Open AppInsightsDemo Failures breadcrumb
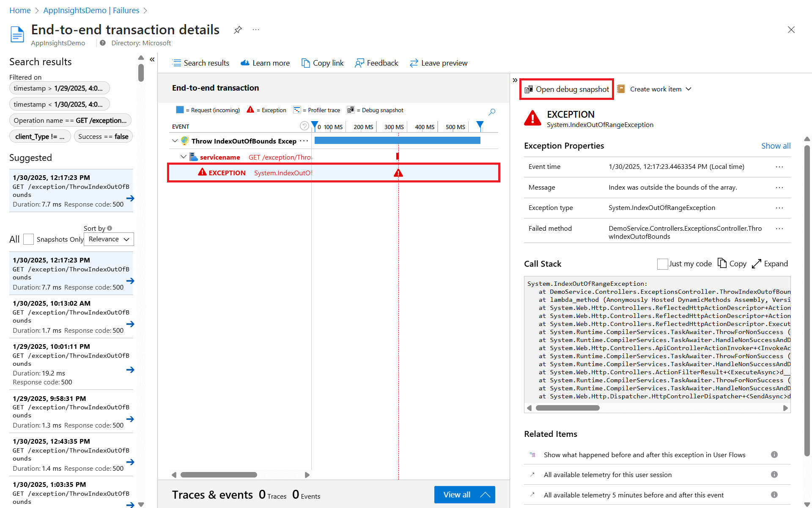 [91, 10]
